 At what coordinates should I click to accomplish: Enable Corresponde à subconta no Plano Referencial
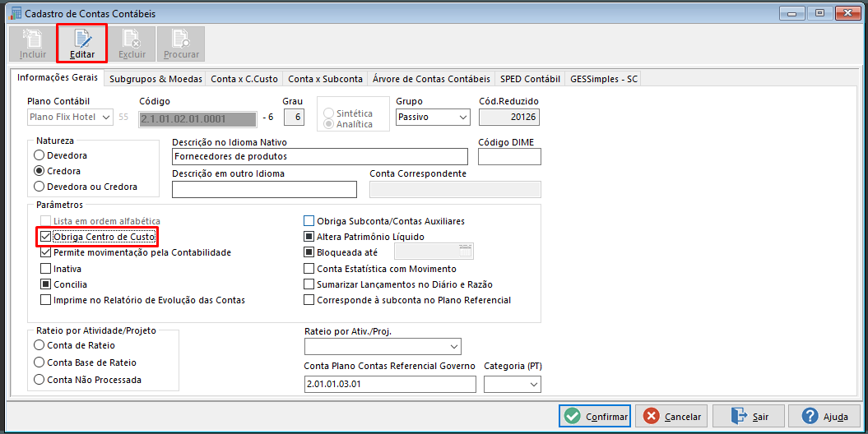(309, 300)
